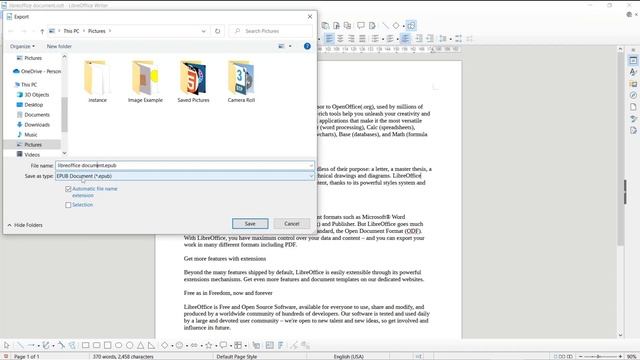Open the Camera Roll folder
The height and width of the screenshot is (360, 640).
241,81
